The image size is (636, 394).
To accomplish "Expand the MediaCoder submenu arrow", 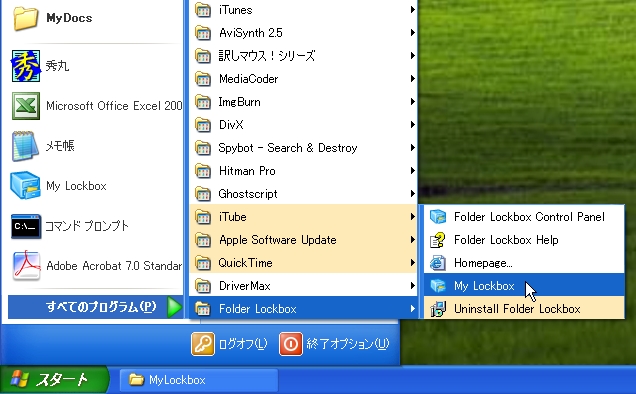I will pyautogui.click(x=413, y=78).
